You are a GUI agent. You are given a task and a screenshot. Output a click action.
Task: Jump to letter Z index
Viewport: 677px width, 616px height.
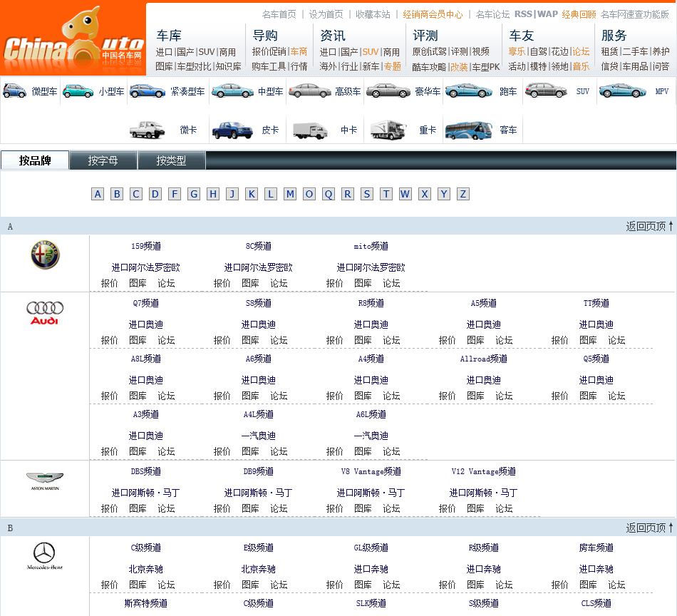[x=462, y=194]
